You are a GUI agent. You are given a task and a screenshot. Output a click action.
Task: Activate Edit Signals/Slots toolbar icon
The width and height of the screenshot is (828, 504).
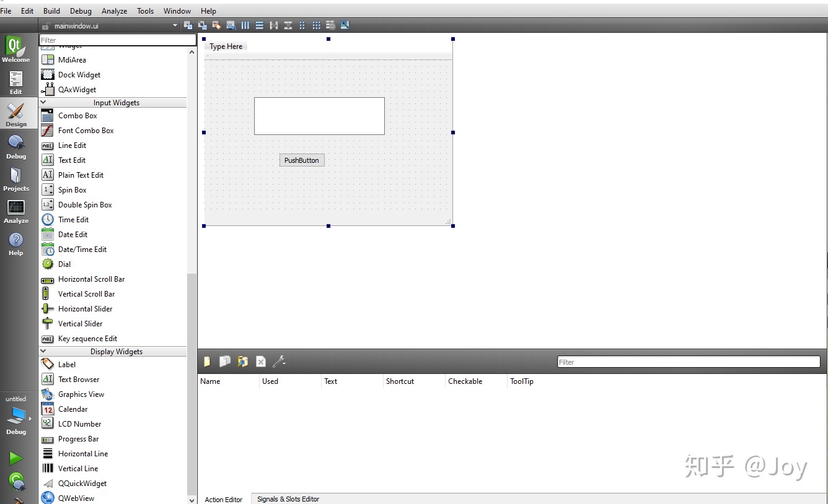point(202,25)
